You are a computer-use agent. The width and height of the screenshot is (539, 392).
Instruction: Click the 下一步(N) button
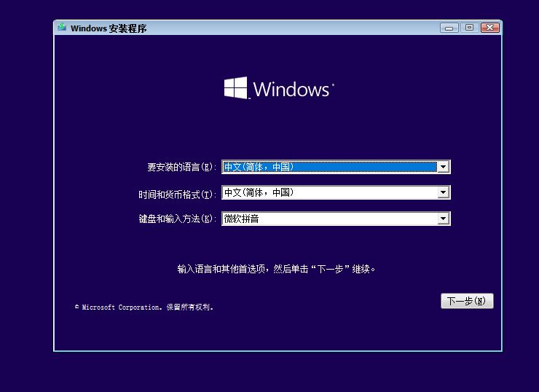[x=467, y=301]
